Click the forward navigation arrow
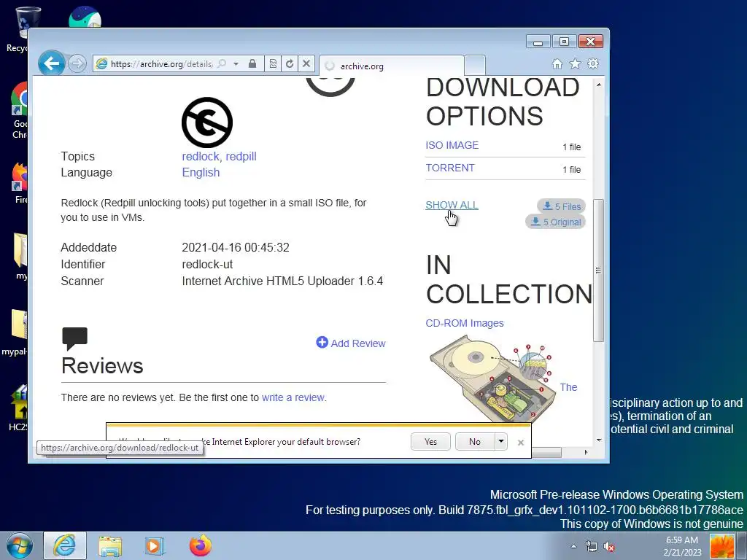 pyautogui.click(x=77, y=63)
